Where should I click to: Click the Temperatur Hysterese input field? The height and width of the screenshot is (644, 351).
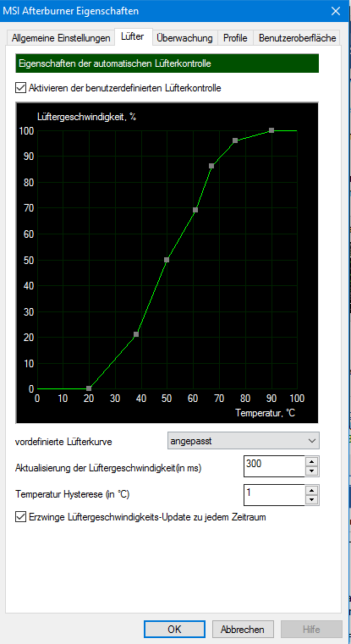274,495
